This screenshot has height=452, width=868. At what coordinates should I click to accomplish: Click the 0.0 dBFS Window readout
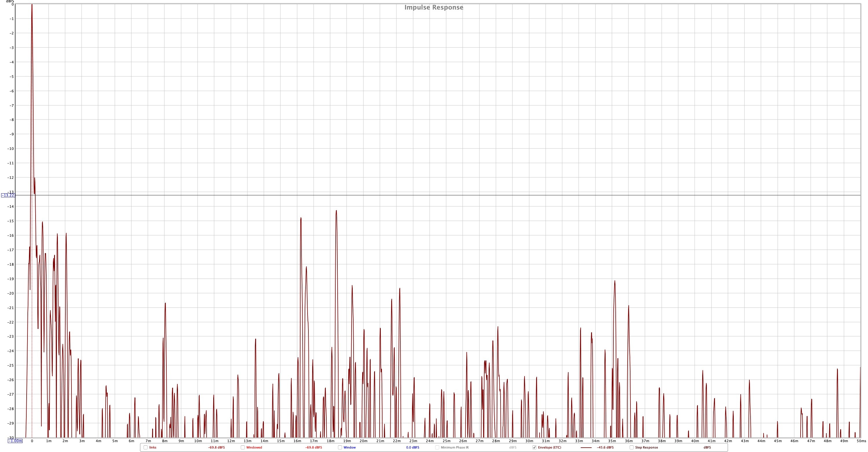point(412,448)
